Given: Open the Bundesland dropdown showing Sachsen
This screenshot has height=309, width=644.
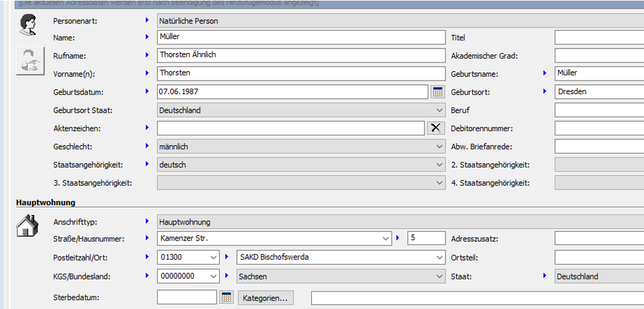Looking at the screenshot, I should 439,275.
